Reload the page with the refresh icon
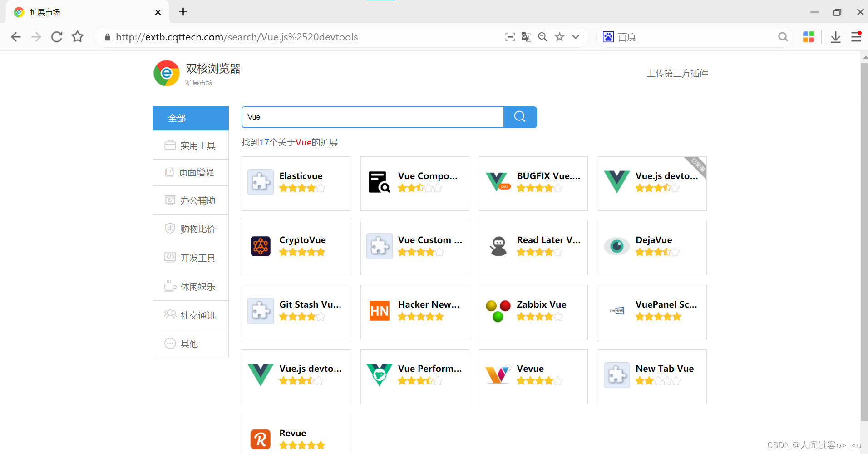This screenshot has height=454, width=868. [57, 37]
